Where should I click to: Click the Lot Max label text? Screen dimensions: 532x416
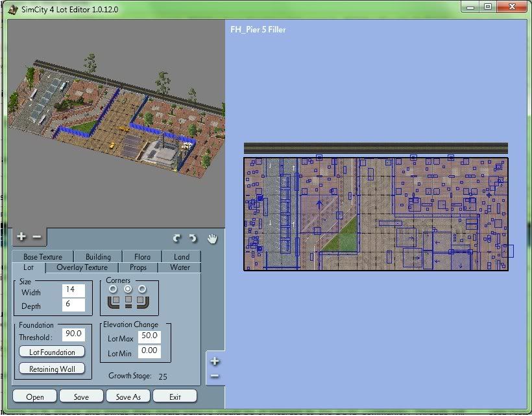tap(121, 339)
